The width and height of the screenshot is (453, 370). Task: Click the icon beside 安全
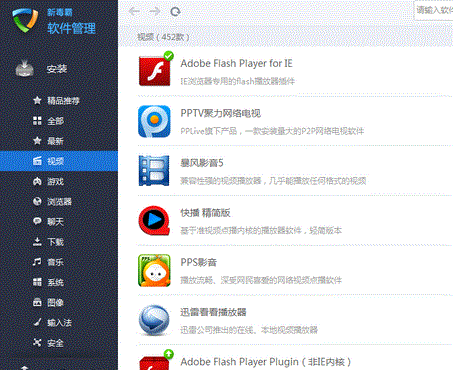(x=37, y=342)
